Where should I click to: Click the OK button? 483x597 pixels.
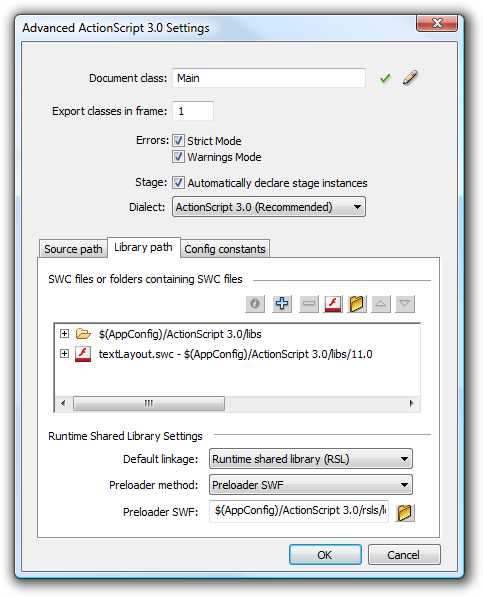(325, 555)
